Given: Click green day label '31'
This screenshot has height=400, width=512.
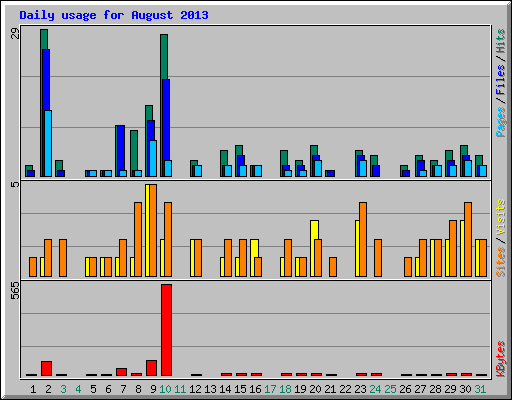Looking at the screenshot, I should 480,389.
